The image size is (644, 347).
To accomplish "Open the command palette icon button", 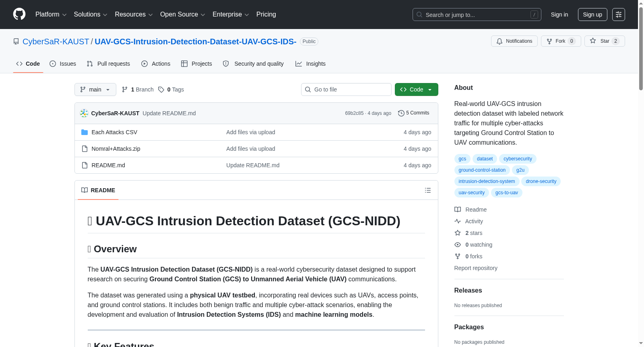I will click(618, 15).
